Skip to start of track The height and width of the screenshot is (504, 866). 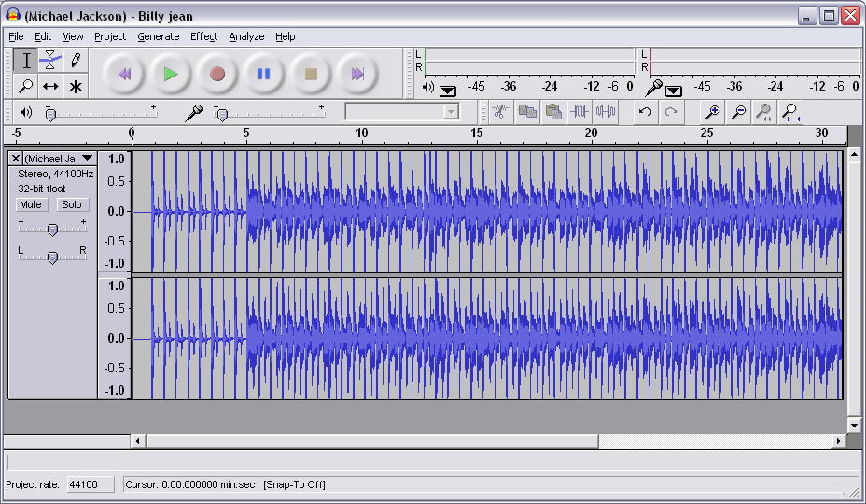(124, 74)
